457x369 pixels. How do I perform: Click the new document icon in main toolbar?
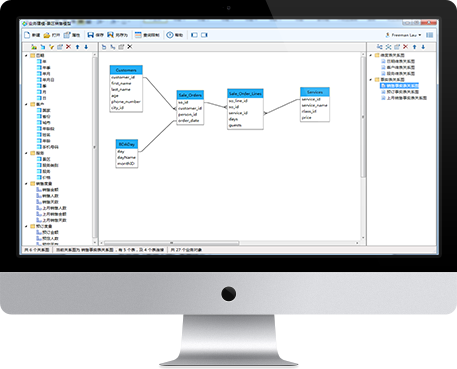27,35
